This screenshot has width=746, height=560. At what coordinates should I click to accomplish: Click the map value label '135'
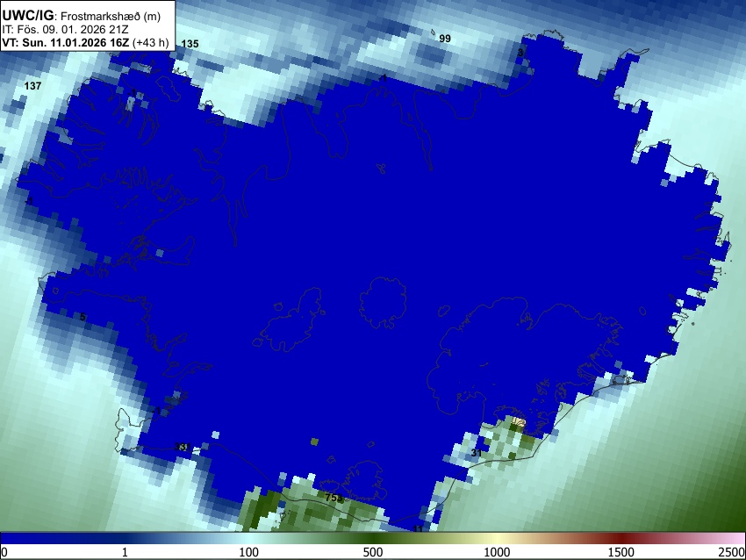tap(190, 44)
